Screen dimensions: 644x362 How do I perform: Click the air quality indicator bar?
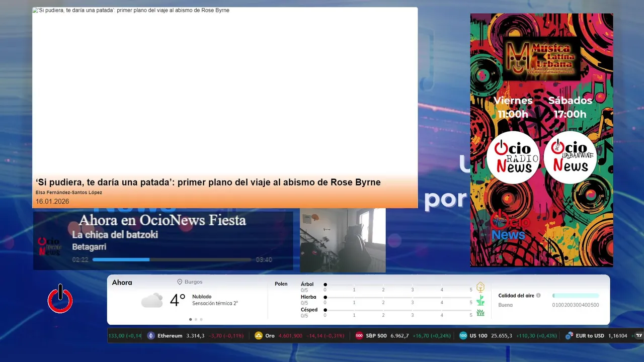click(576, 296)
